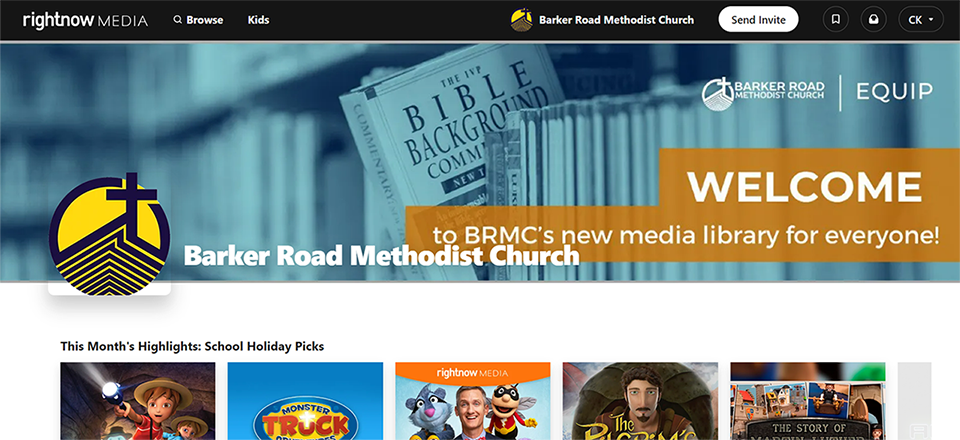Viewport: 960px width, 440px height.
Task: Open Barker Road Methodist Church navbar link
Action: click(x=617, y=20)
